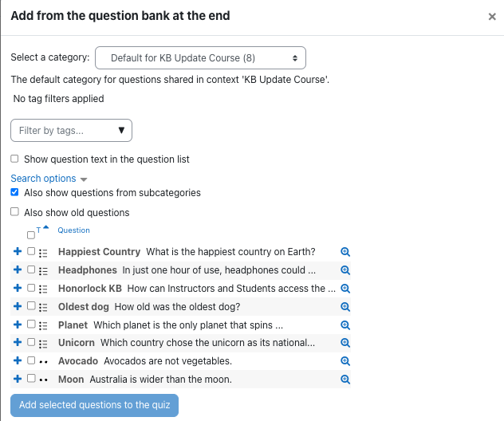Click plus icon beside Planet question

18,325
